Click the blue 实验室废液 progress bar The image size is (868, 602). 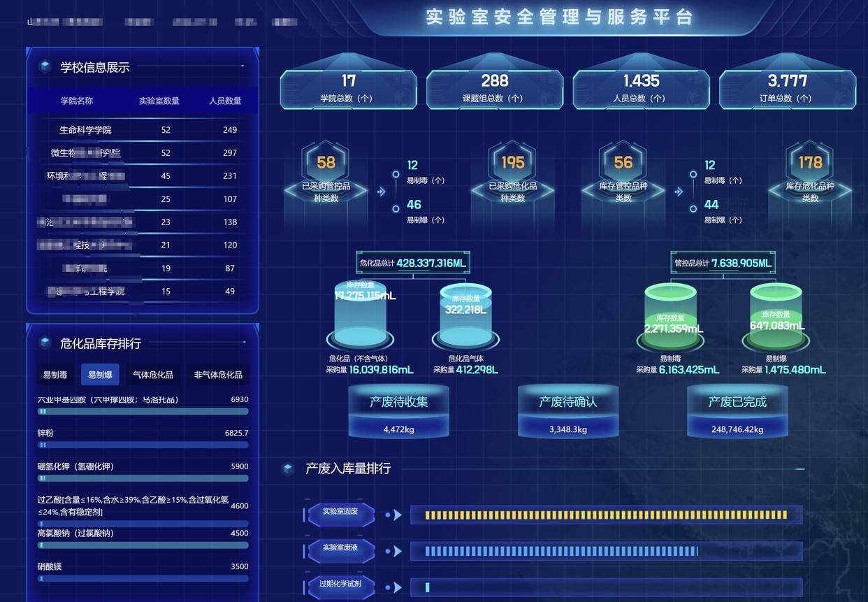606,551
